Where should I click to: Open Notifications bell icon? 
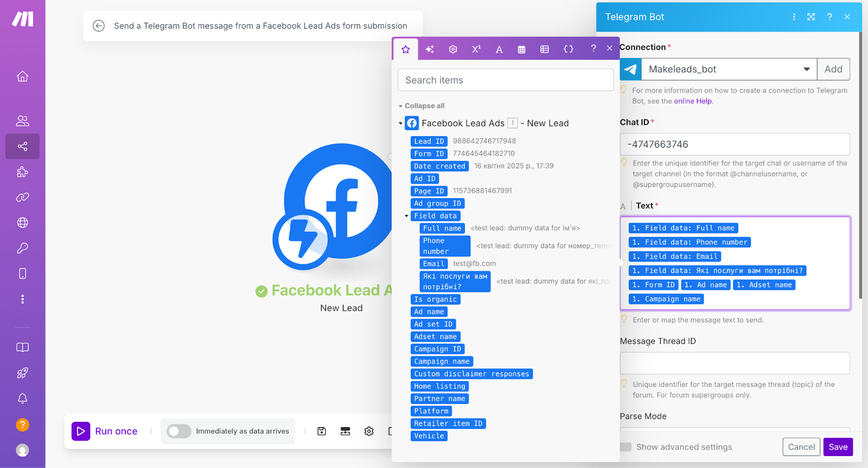[x=22, y=399]
